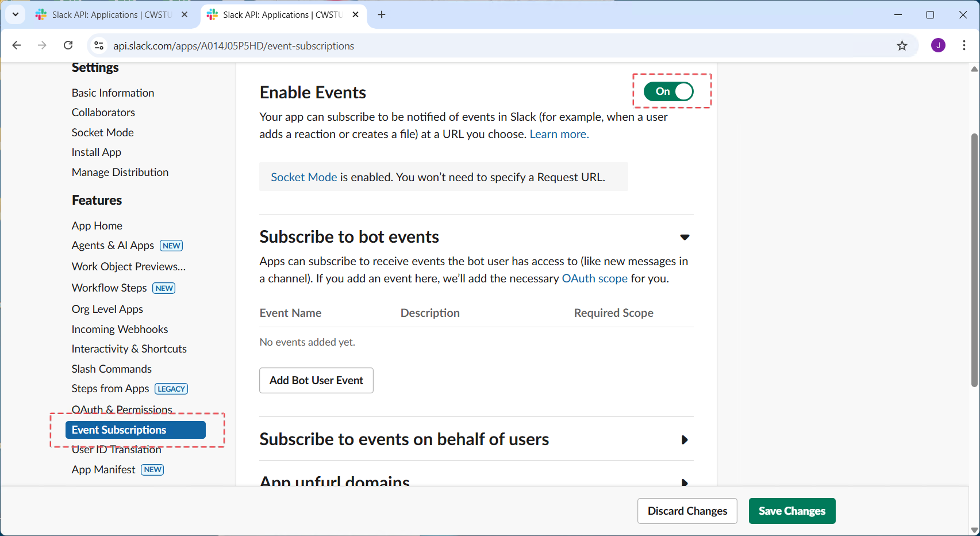Click the Add Bot User Event button
The image size is (980, 536).
[x=316, y=380]
